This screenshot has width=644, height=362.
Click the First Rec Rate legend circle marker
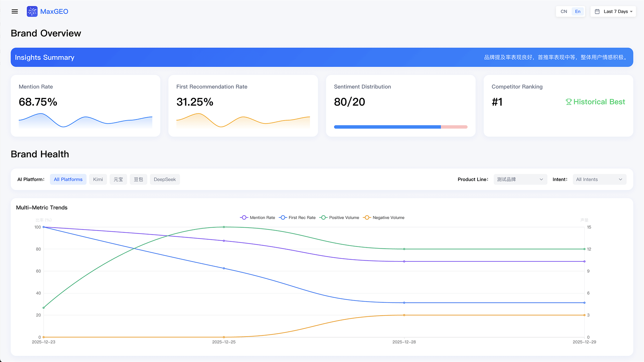[x=283, y=217]
